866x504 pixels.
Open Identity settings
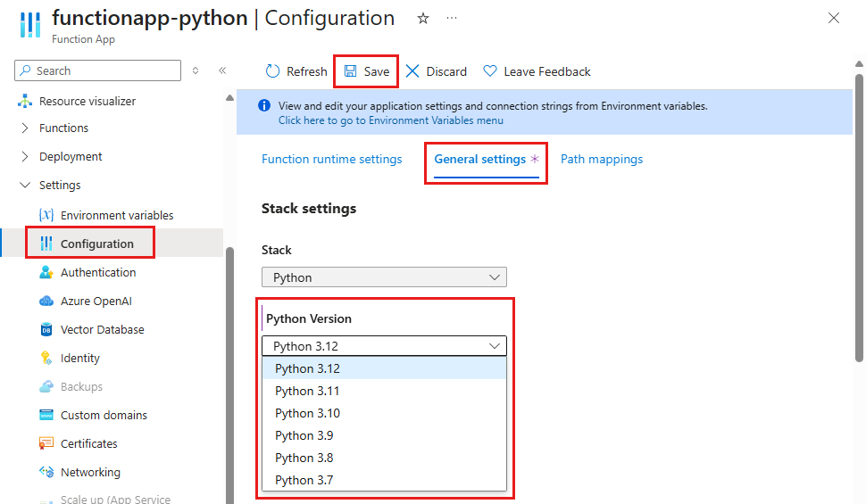click(x=80, y=359)
